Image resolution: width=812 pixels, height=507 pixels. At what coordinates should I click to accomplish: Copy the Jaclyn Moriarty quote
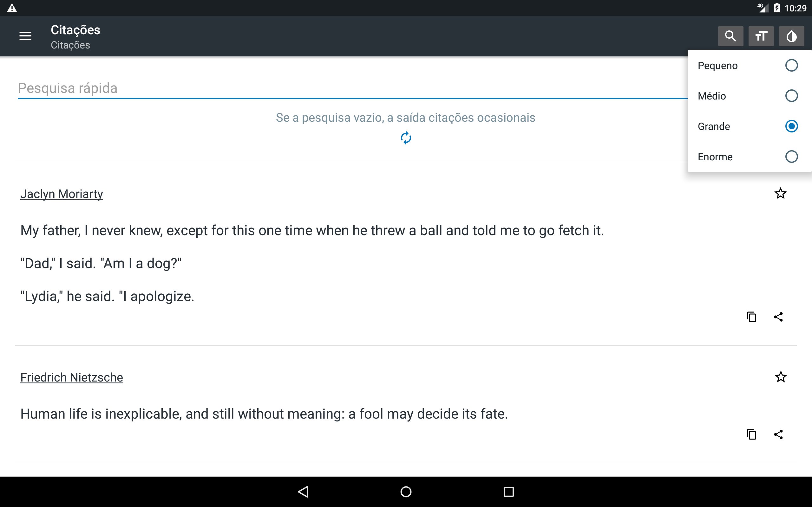point(751,317)
